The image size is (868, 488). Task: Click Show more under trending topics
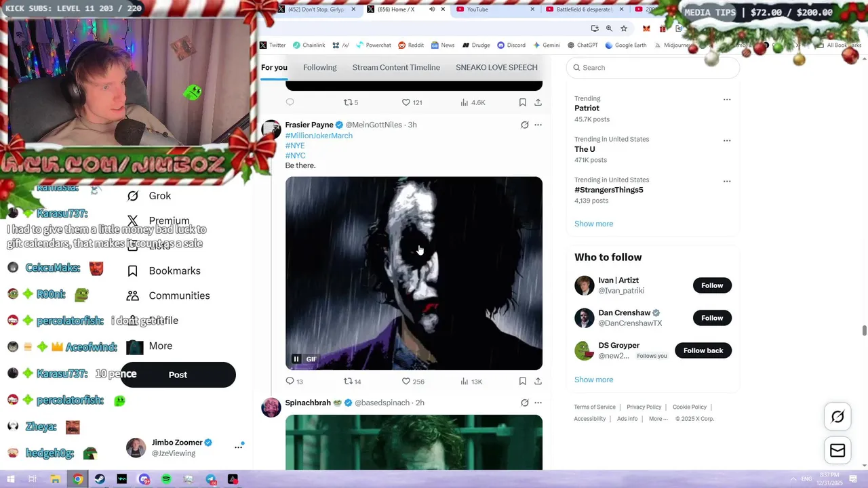pos(593,224)
